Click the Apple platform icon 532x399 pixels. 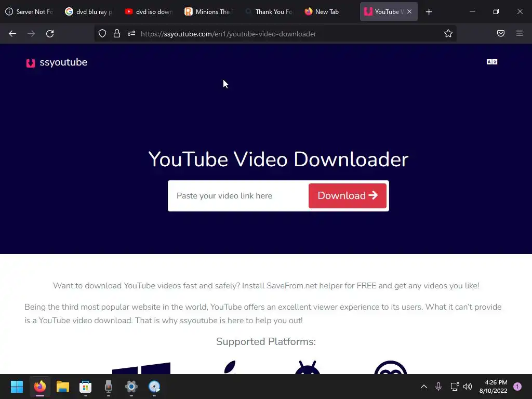coord(230,367)
